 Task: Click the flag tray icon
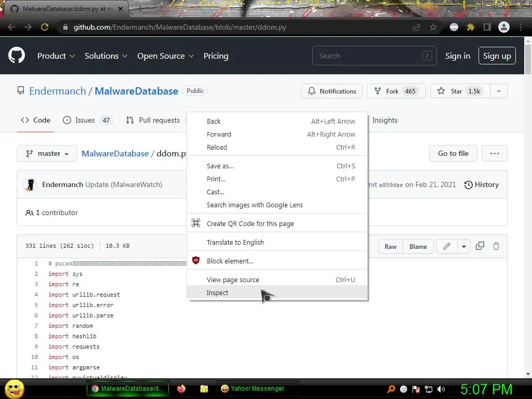(x=416, y=389)
